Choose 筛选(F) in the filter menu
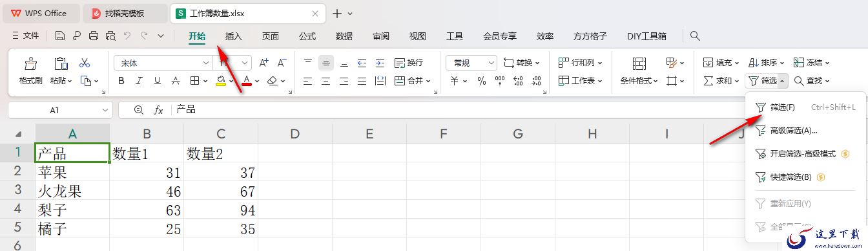Screen dimensions: 868x251 tap(805, 107)
